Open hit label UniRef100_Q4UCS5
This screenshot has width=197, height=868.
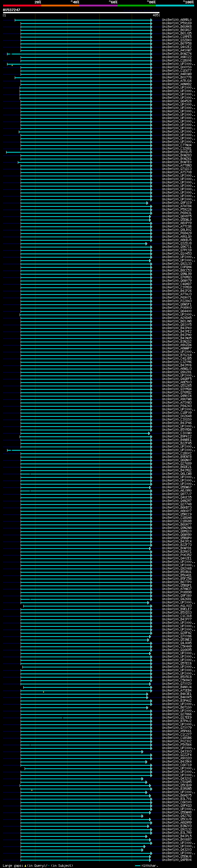[177, 497]
